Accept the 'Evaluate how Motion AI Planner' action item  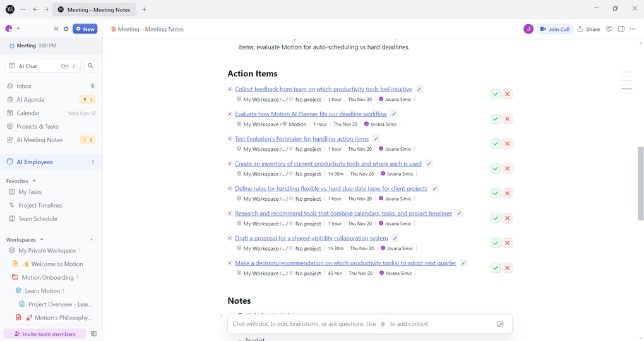(496, 119)
